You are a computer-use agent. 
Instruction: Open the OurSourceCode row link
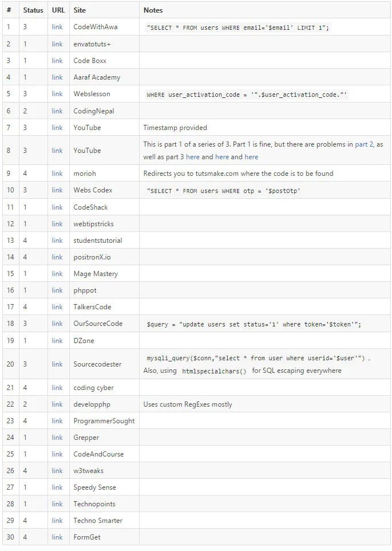(x=57, y=324)
